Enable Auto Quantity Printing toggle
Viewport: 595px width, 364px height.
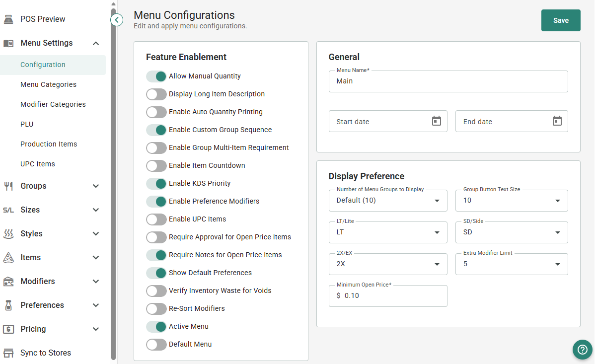click(156, 112)
